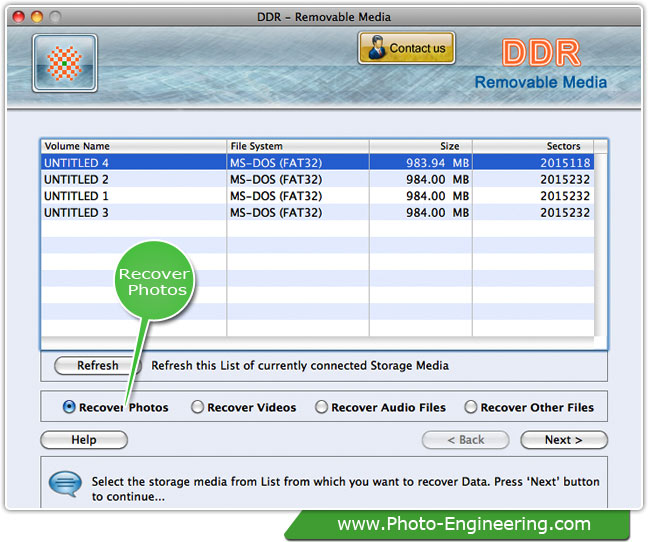
Task: Select the UNTITLED 4 volume row
Action: click(x=317, y=162)
